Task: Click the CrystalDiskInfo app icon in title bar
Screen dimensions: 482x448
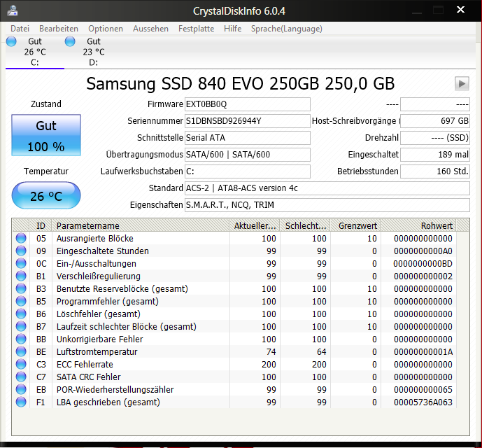Action: [x=13, y=10]
